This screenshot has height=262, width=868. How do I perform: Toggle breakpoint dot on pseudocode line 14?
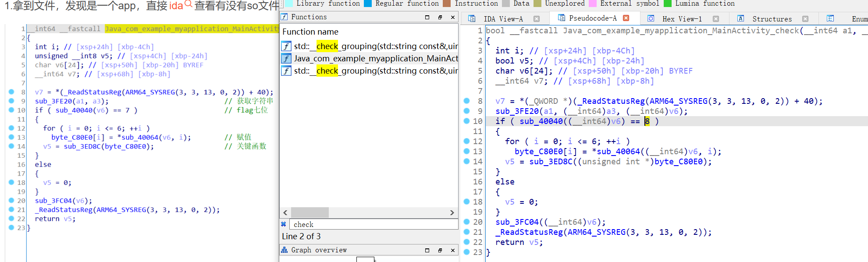(467, 161)
